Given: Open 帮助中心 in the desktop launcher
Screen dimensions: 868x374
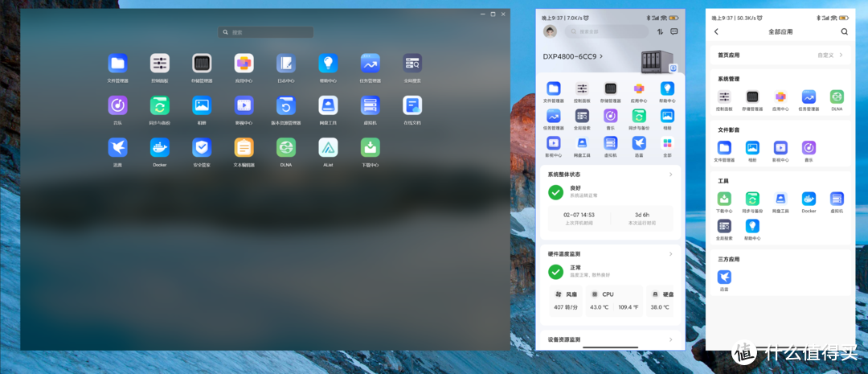Looking at the screenshot, I should point(328,64).
